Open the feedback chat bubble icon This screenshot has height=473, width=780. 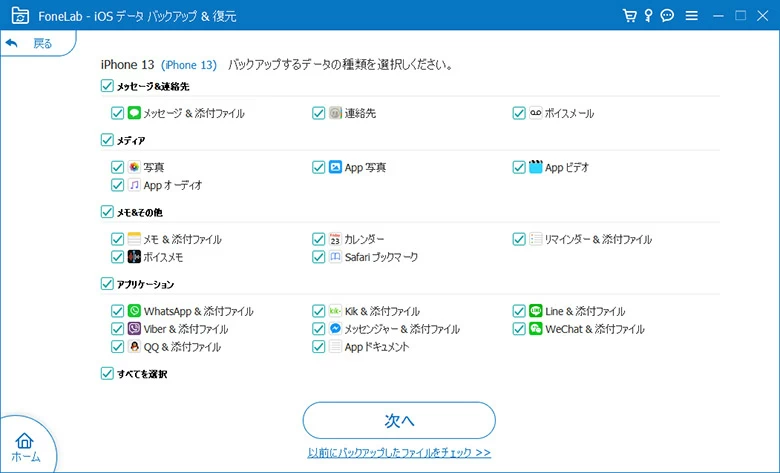pyautogui.click(x=667, y=15)
